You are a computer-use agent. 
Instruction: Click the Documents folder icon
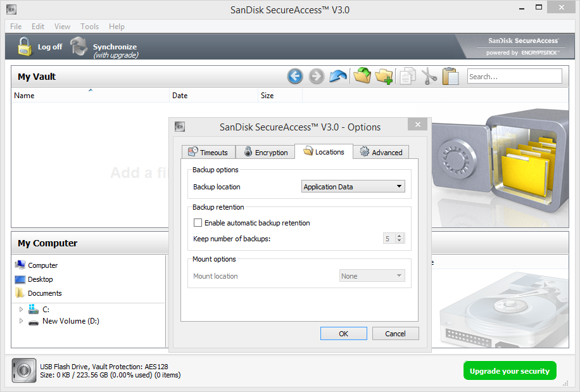[20, 293]
